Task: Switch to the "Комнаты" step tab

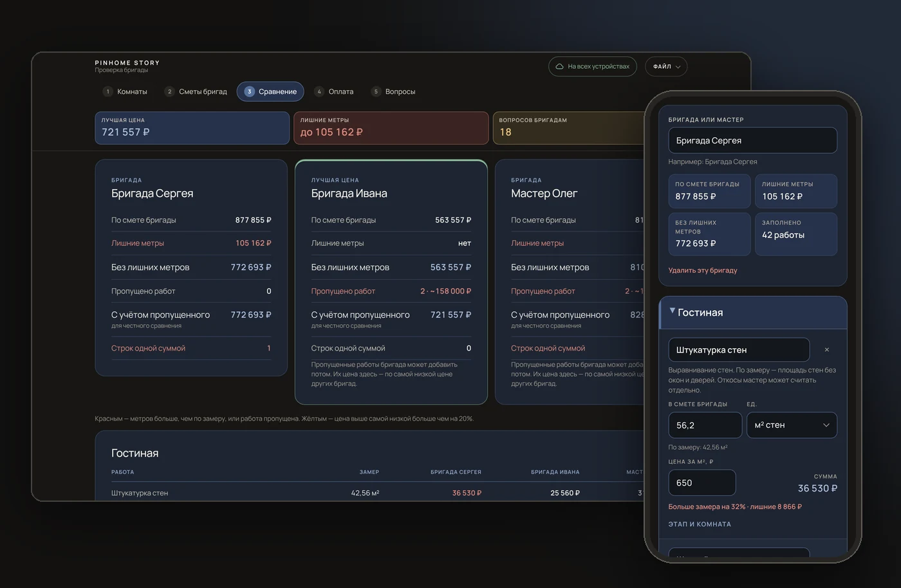Action: pyautogui.click(x=125, y=91)
